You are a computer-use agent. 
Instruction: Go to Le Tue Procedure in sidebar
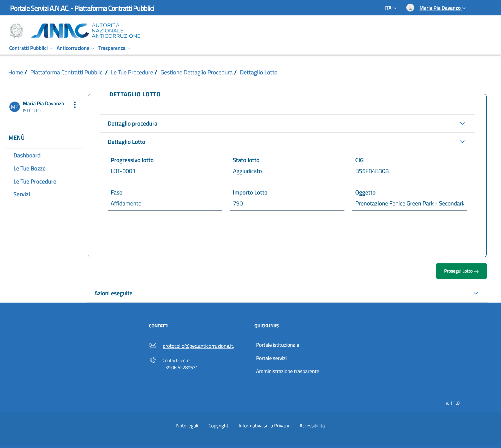35,181
